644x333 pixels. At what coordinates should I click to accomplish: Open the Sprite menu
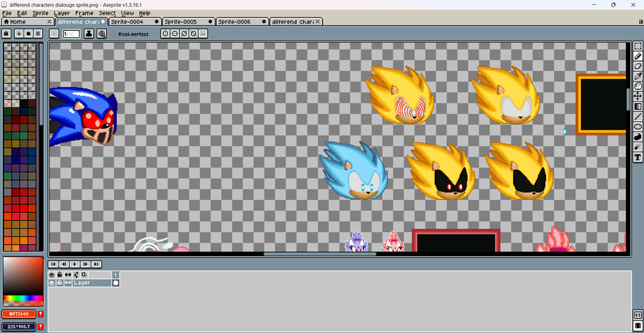41,13
